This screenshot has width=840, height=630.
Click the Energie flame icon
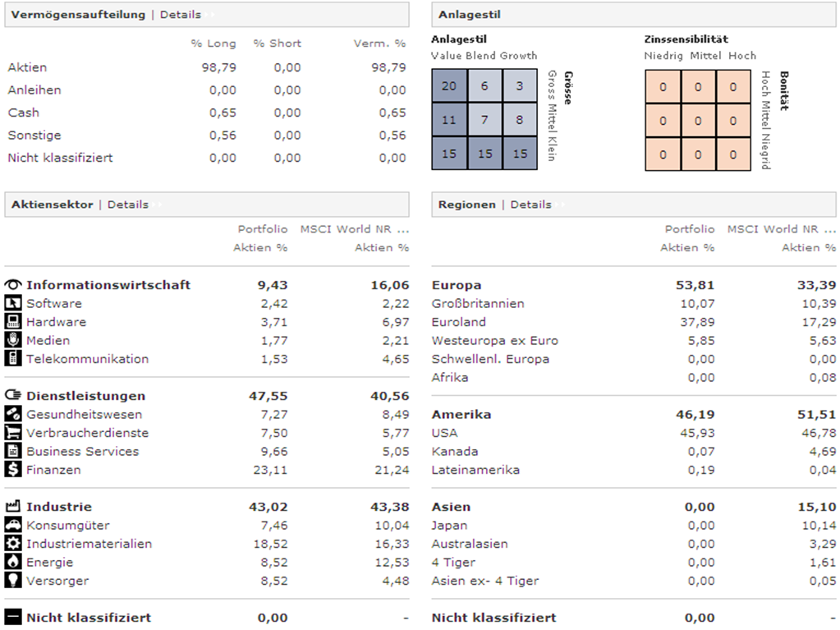click(x=13, y=563)
